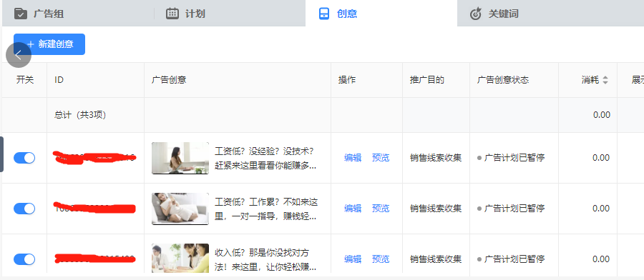Click the gray back arrow circle
The height and width of the screenshot is (280, 644).
19,55
